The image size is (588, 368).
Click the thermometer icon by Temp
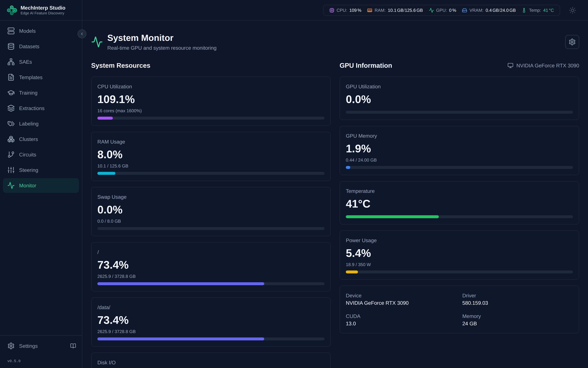tap(524, 10)
